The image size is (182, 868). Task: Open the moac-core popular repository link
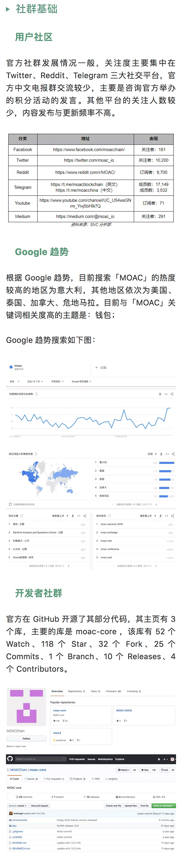tap(59, 710)
